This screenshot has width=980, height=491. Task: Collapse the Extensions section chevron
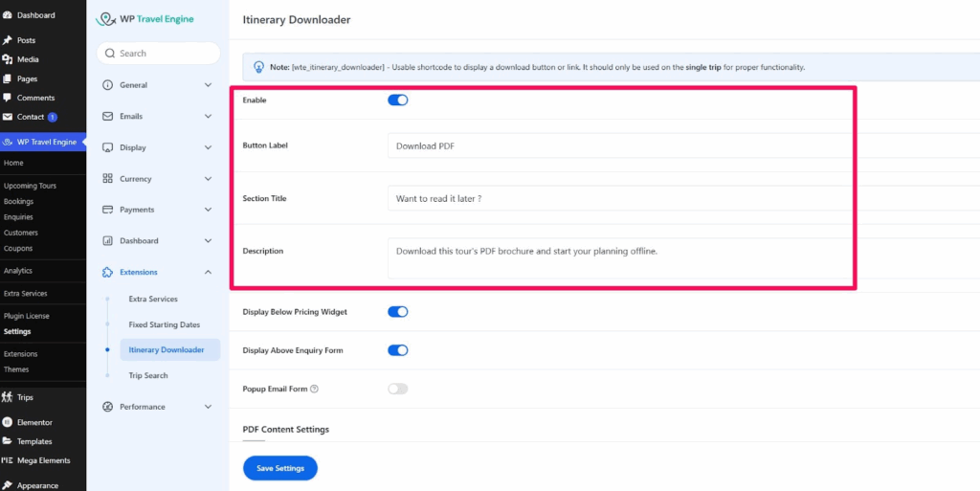tap(208, 273)
